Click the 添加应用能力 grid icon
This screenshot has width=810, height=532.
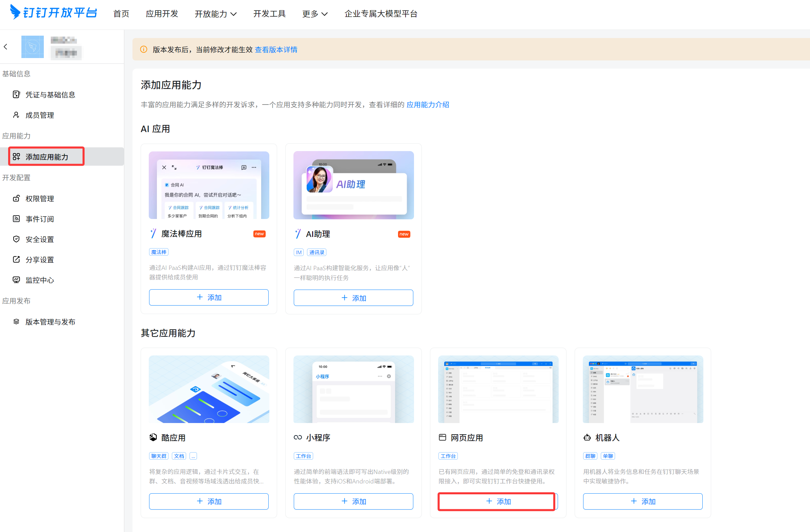coord(16,157)
